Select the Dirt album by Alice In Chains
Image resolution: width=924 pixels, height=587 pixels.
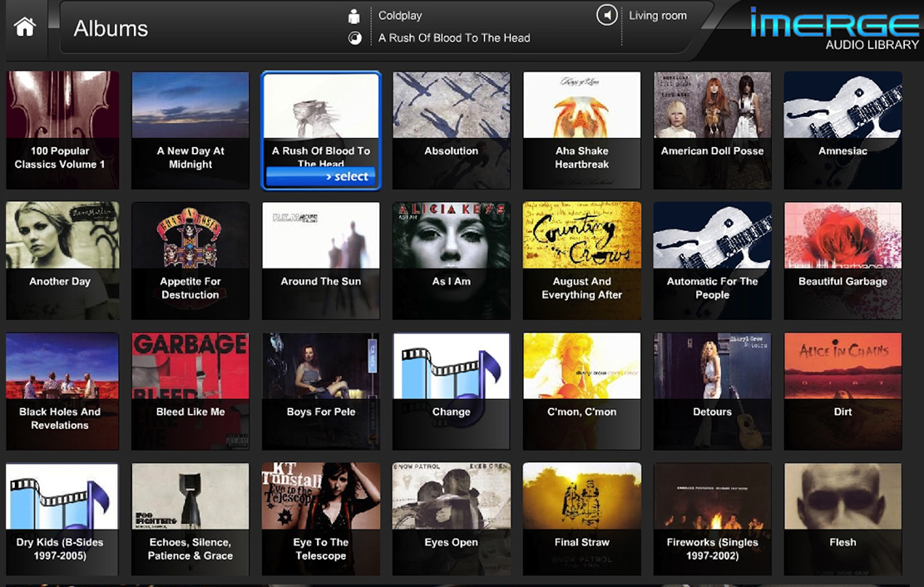(x=842, y=390)
